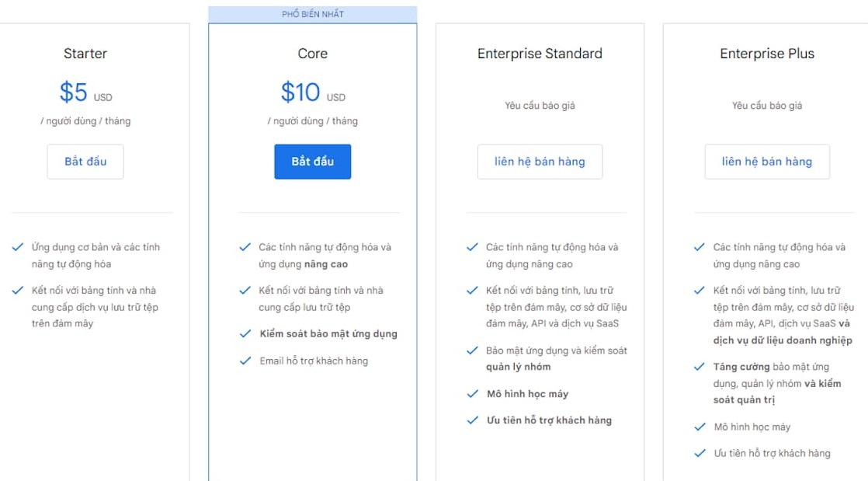Select checkmark next to "Bảo mật ứng dụng và kiểm soát quản lý nhóm"
The width and height of the screenshot is (868, 481).
pyautogui.click(x=471, y=350)
